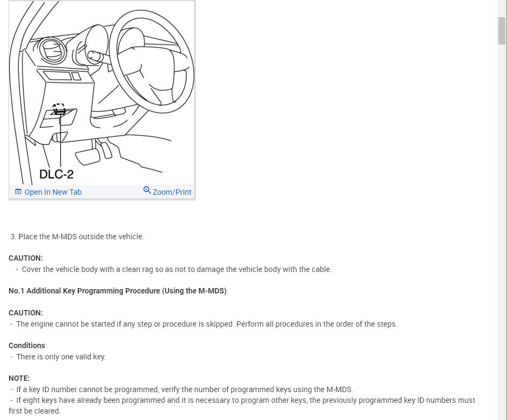Click the DLC-2 label in the diagram
The height and width of the screenshot is (420, 507).
56,174
